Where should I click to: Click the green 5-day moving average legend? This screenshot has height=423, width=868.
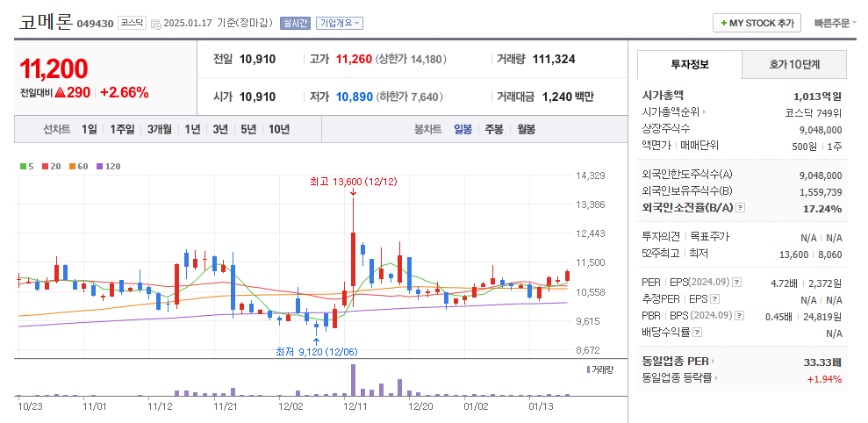coord(26,166)
